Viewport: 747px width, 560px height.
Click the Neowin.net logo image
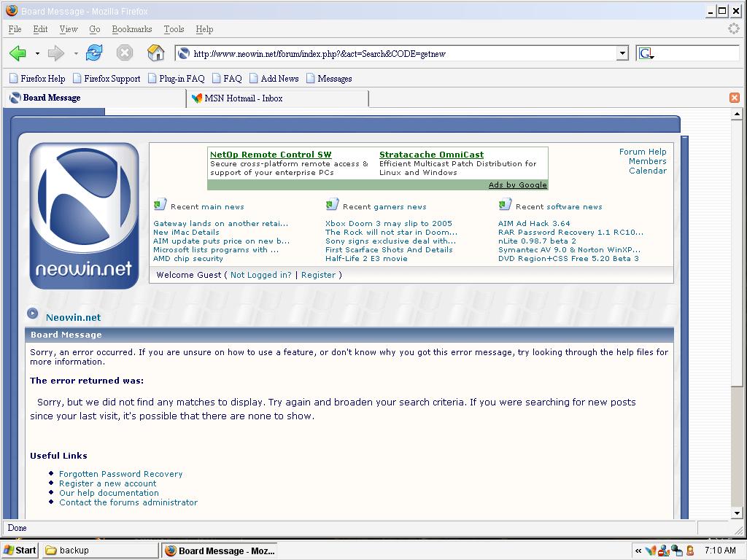tap(84, 215)
